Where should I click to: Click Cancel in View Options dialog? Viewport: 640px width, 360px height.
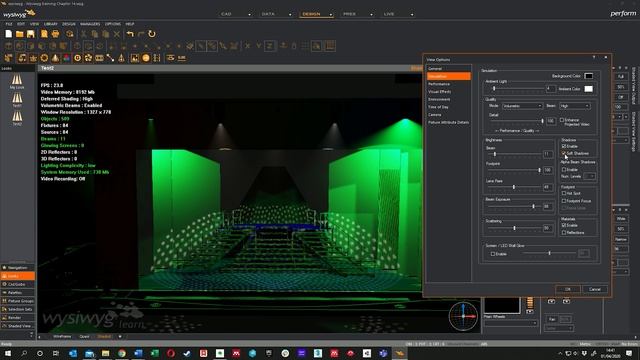[595, 289]
